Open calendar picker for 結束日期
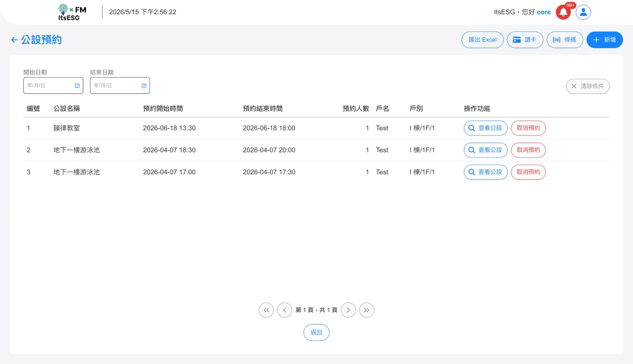Viewport: 633px width, 364px height. coord(144,86)
